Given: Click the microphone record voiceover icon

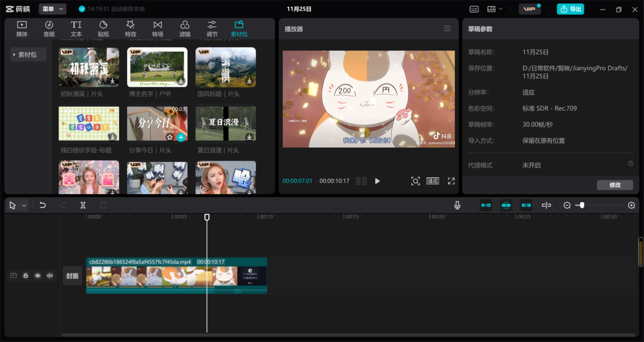Looking at the screenshot, I should coord(457,205).
